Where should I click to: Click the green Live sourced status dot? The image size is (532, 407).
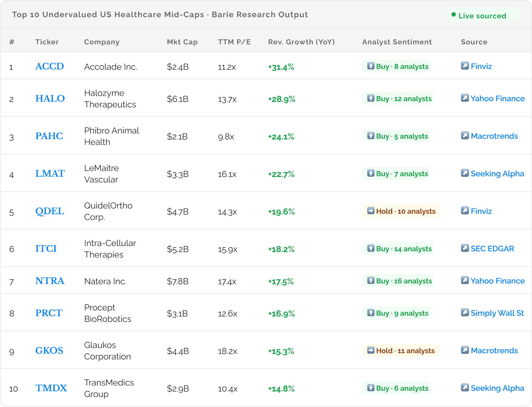click(454, 15)
